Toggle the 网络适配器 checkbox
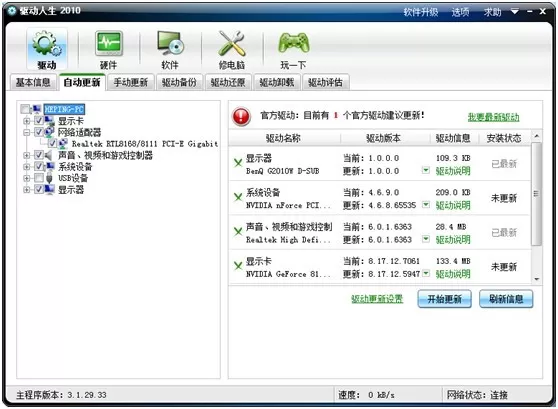Viewport: 558px width, 409px height. click(x=39, y=132)
